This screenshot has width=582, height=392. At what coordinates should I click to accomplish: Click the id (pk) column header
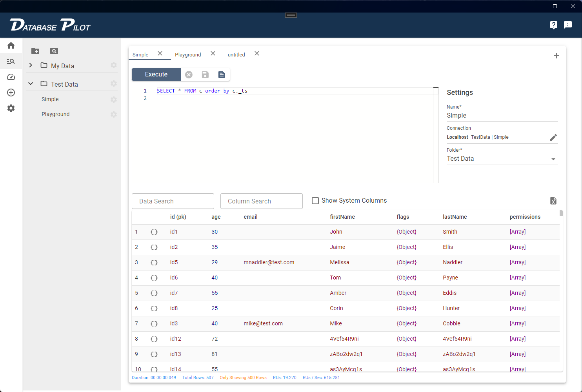(178, 217)
